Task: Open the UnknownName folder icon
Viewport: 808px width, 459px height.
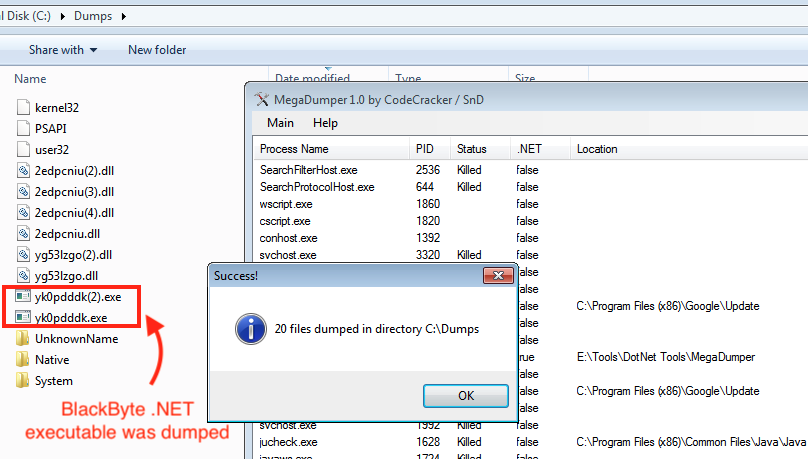Action: coord(24,339)
